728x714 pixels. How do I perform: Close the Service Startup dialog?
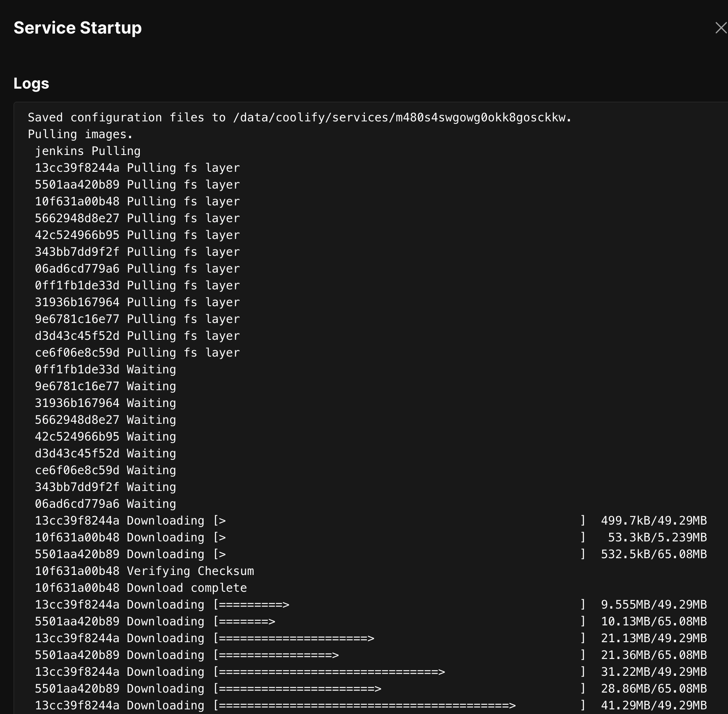[720, 28]
